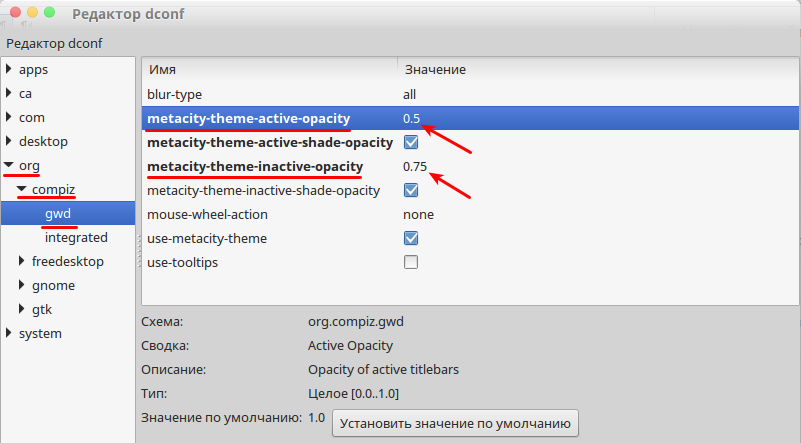Click the mouse-wheel-action value none
The width and height of the screenshot is (801, 443).
[x=418, y=215]
